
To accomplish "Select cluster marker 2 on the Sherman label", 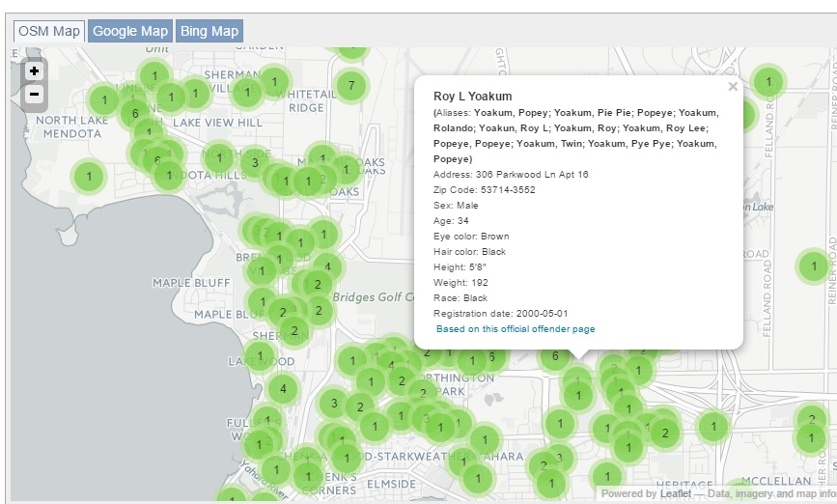I will coord(294,331).
